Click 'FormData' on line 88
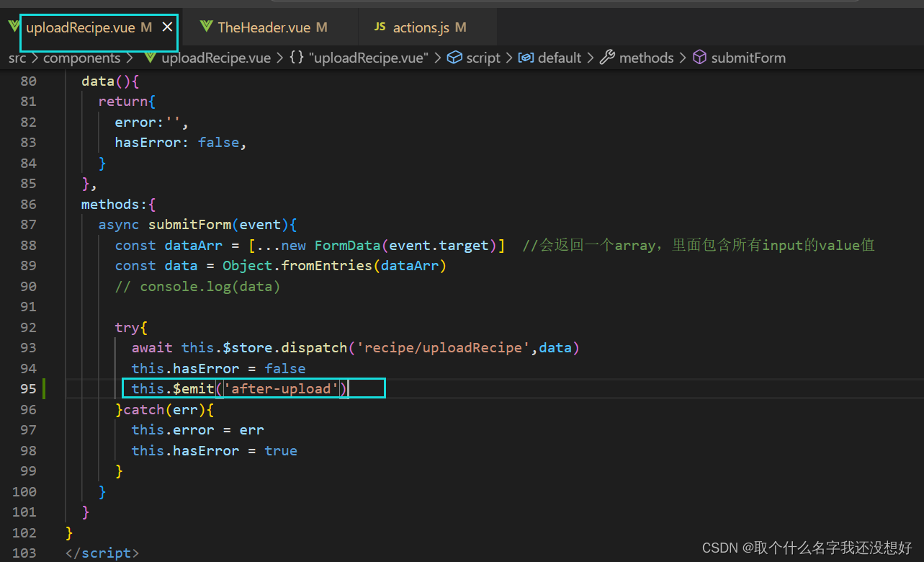924x562 pixels. coord(347,245)
